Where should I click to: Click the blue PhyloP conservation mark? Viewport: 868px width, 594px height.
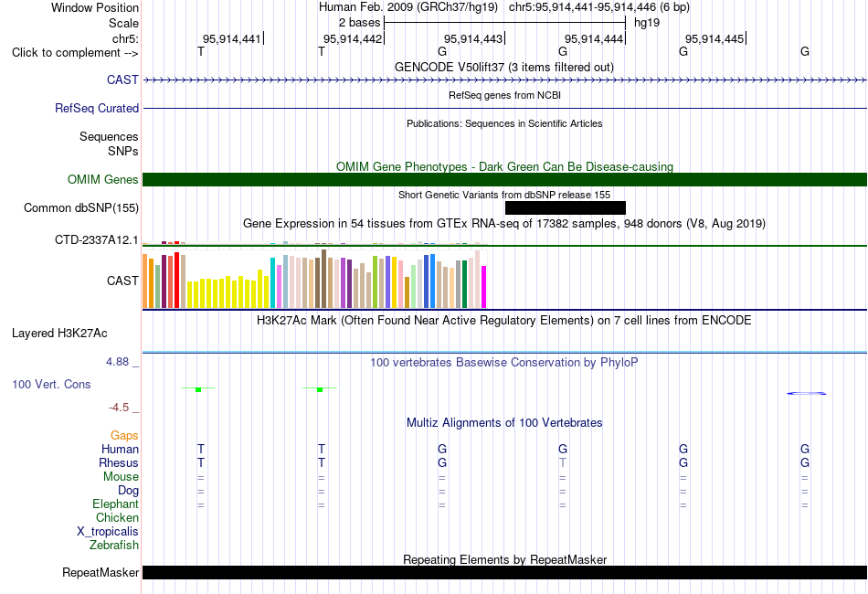coord(806,394)
